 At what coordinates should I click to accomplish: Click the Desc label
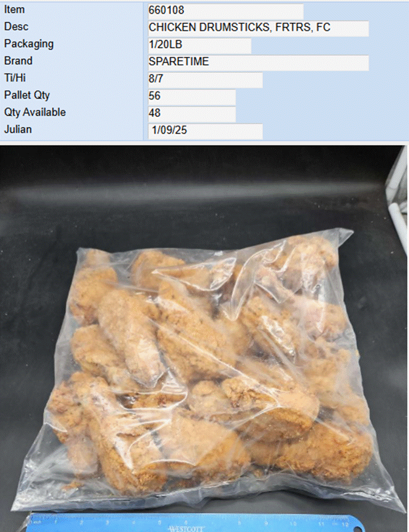(16, 27)
